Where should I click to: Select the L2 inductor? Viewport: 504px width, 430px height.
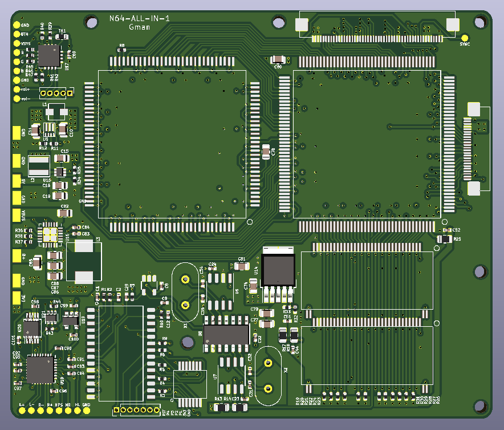tap(39, 166)
